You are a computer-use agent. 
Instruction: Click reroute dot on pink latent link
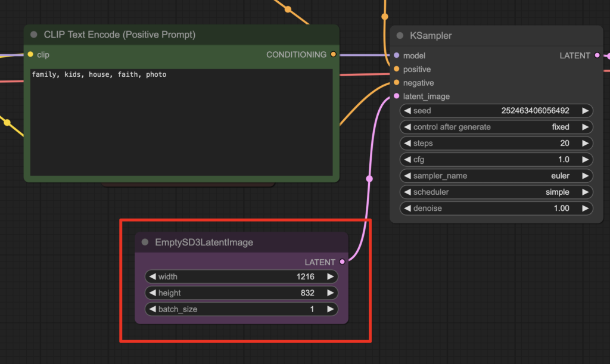369,179
